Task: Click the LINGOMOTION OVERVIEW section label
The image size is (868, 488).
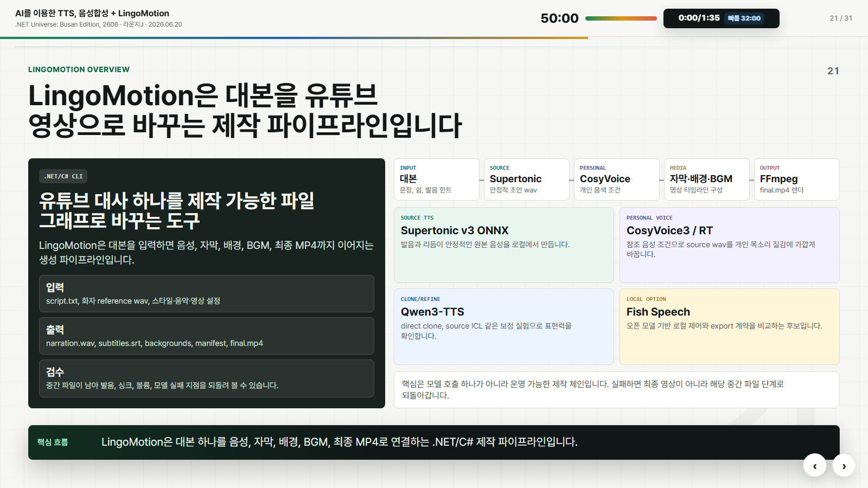Action: [79, 69]
